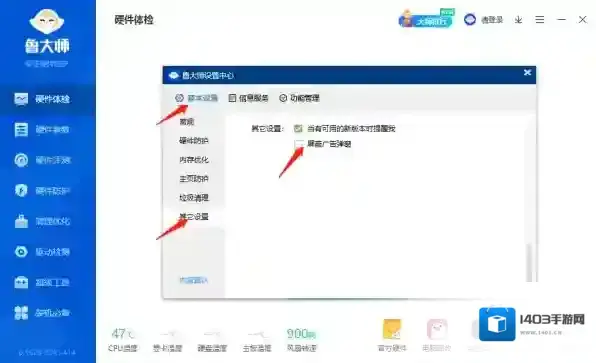Open 硬件评测 gauge item in sidebar
Image resolution: width=596 pixels, height=363 pixels.
pos(42,160)
